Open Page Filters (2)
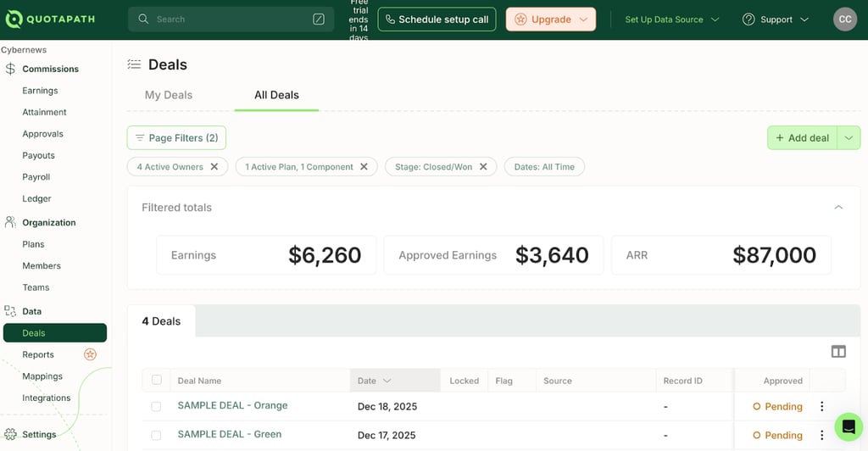Viewport: 868px width, 451px height. [x=176, y=138]
